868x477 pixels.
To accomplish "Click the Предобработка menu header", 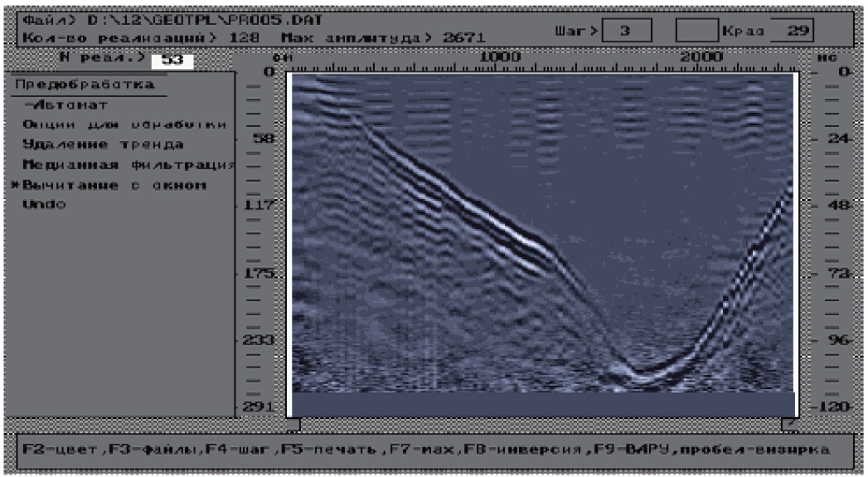I will click(85, 84).
